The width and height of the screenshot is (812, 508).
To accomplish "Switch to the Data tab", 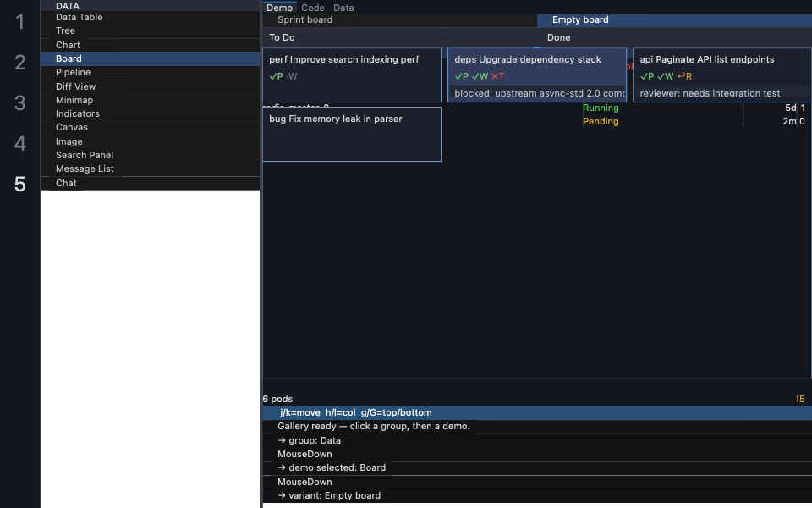I will click(x=343, y=8).
